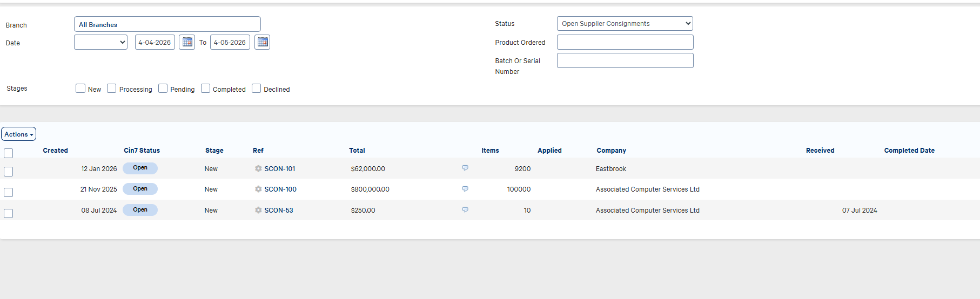Open consignment SCON-101
This screenshot has width=980, height=299.
(x=280, y=169)
